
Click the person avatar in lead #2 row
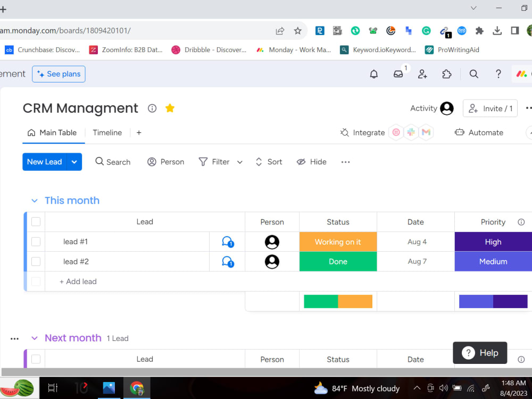click(x=272, y=262)
